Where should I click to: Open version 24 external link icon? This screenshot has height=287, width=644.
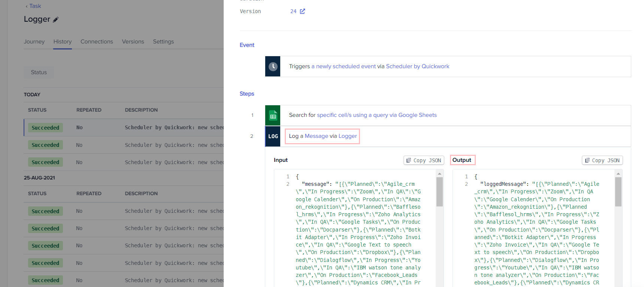pos(302,11)
